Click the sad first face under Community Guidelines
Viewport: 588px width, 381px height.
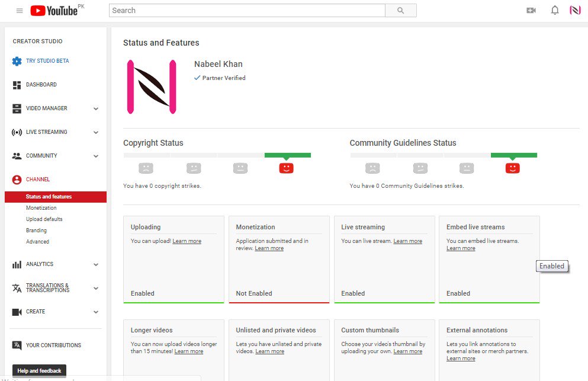372,168
